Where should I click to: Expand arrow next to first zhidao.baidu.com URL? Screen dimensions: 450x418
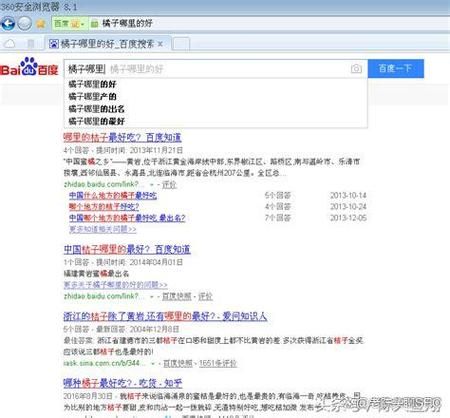coord(152,184)
